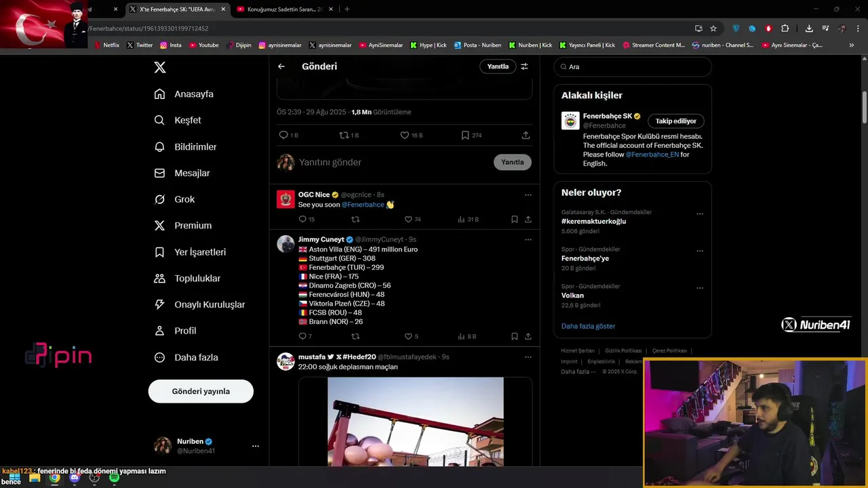The image size is (868, 488).
Task: Expand Daha fazla menu in sidebar
Action: click(x=186, y=357)
